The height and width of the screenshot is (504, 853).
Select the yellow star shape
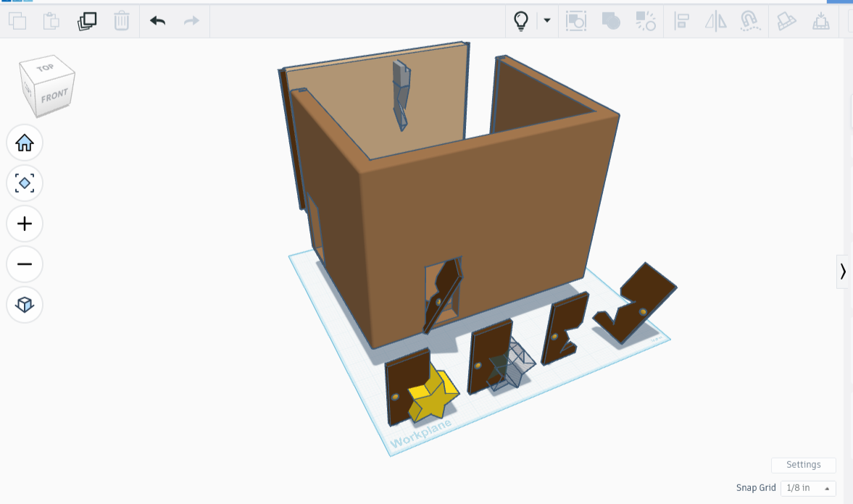point(436,398)
